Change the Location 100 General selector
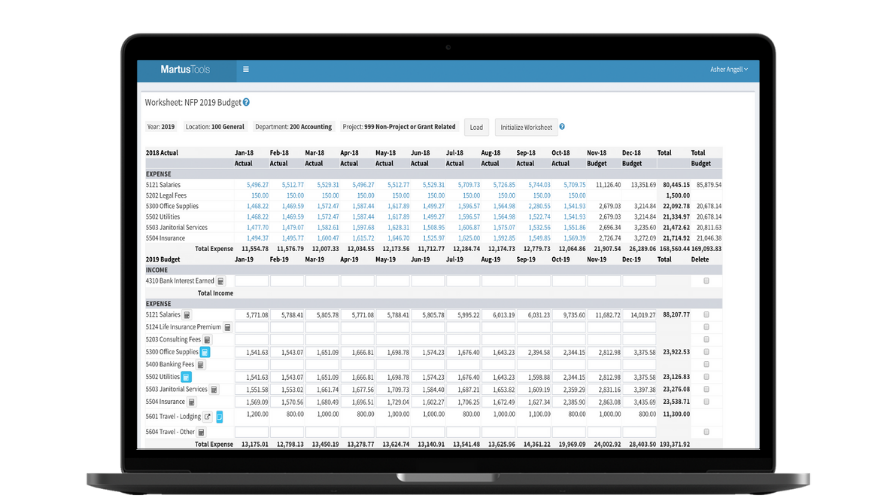The image size is (890, 500). 214,127
